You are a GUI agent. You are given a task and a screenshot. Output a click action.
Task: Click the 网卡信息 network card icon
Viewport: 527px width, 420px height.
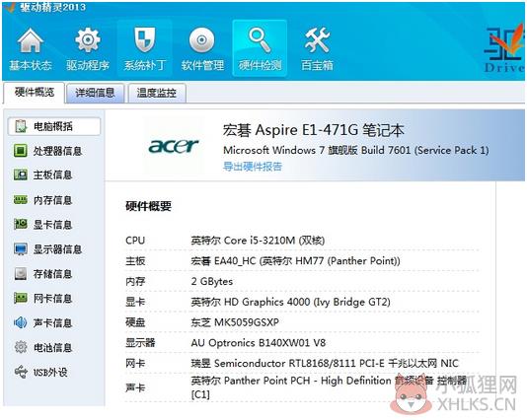pyautogui.click(x=21, y=298)
